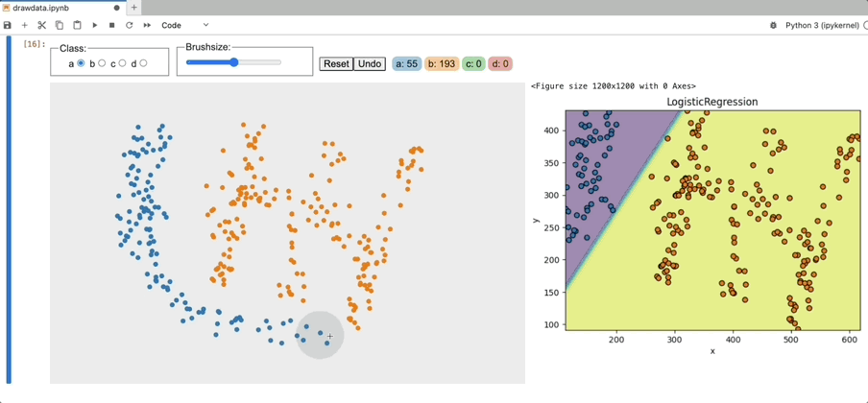
Task: Click the Brushsize slider track's right end
Action: pos(279,62)
